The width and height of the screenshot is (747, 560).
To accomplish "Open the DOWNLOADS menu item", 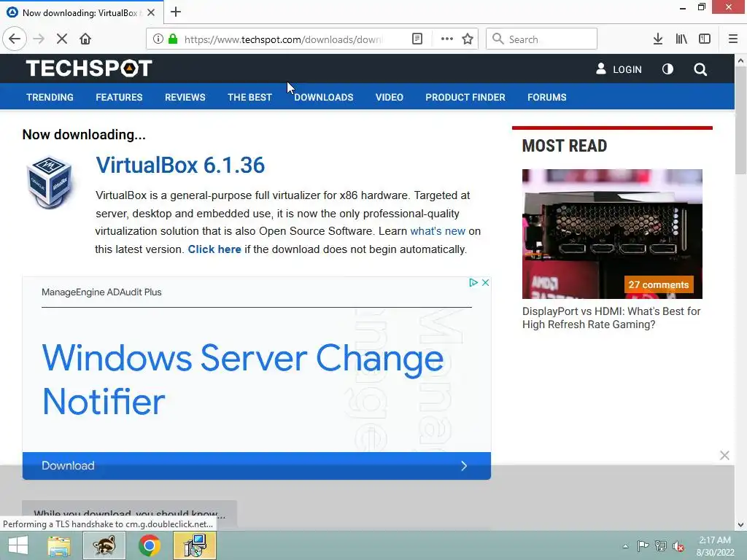I will [324, 97].
